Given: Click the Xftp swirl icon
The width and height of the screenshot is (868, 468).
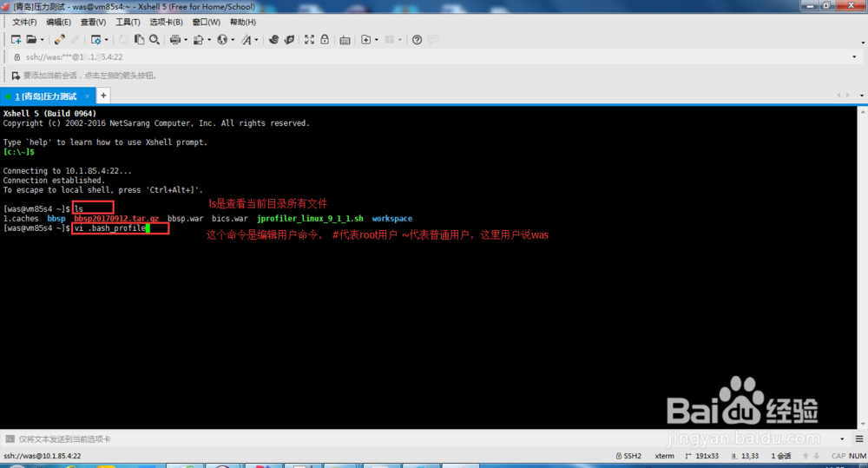Looking at the screenshot, I should (x=273, y=39).
